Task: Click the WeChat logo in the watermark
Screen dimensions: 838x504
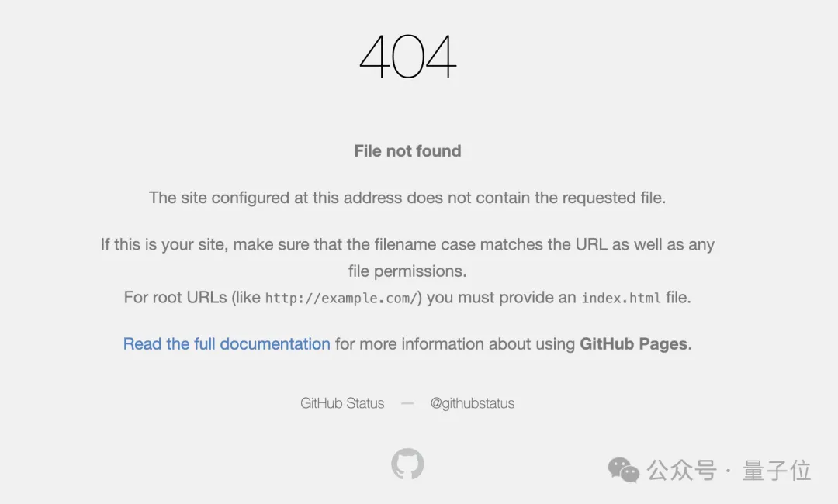Action: click(623, 469)
